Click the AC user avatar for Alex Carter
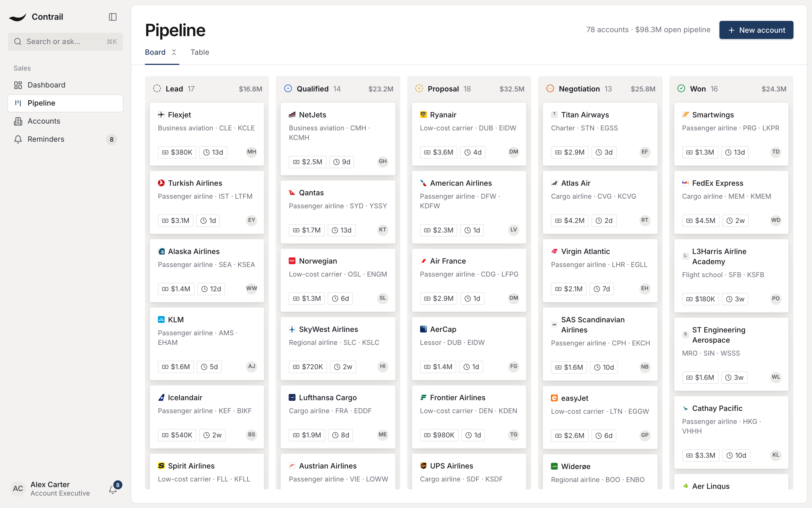 click(x=18, y=489)
